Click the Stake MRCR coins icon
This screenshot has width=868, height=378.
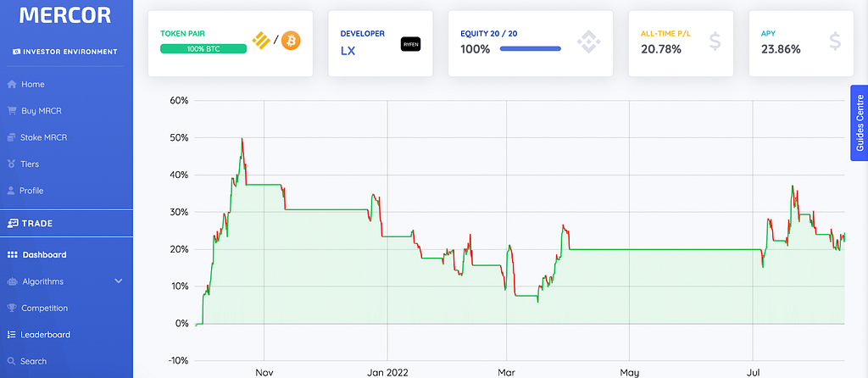pos(11,137)
